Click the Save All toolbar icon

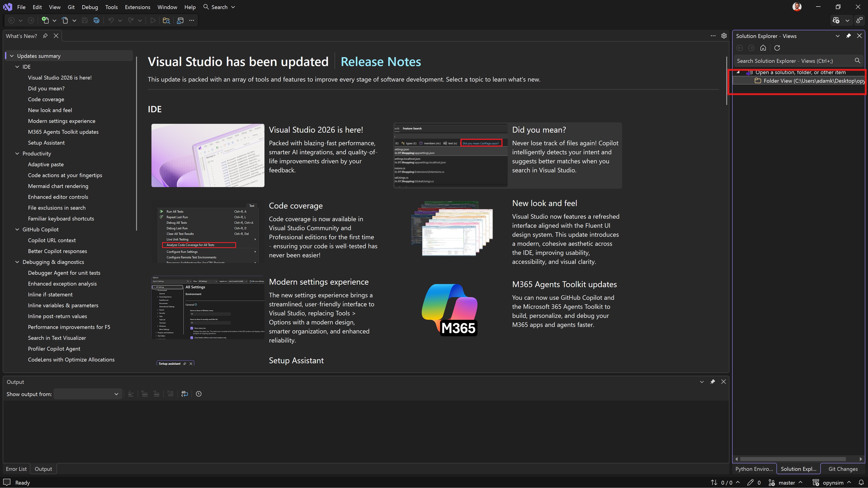pos(96,21)
